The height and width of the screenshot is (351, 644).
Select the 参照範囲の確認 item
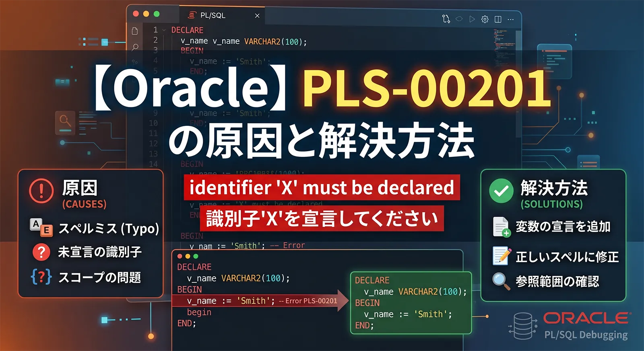[x=557, y=281]
